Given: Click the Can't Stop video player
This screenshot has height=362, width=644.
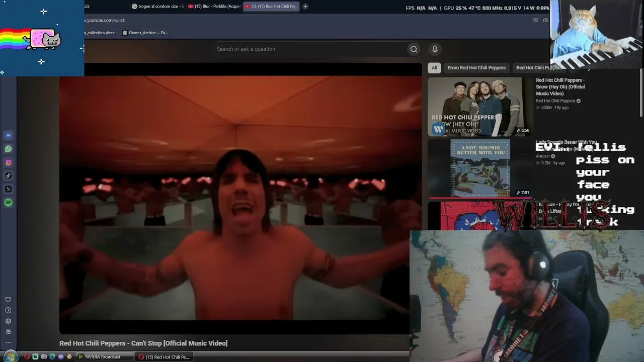Looking at the screenshot, I should tap(240, 198).
